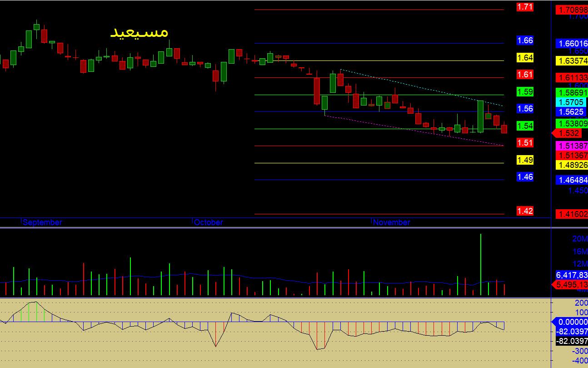Select the 20M volume scale label
The height and width of the screenshot is (368, 588).
579,239
